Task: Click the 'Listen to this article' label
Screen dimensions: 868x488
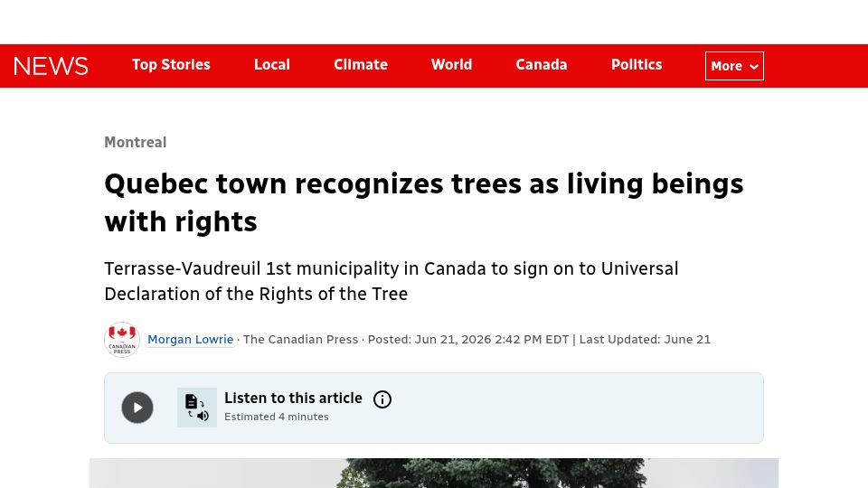Action: tap(293, 399)
